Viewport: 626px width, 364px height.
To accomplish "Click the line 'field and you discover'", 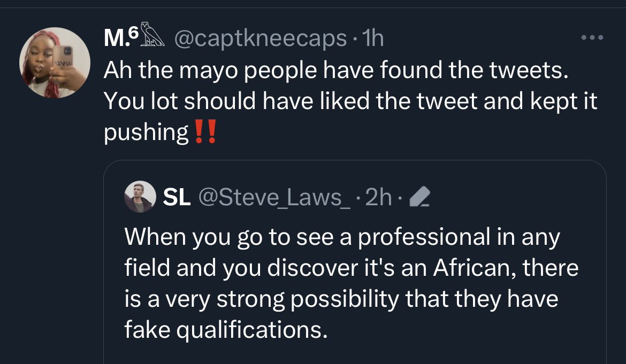I will (x=351, y=268).
